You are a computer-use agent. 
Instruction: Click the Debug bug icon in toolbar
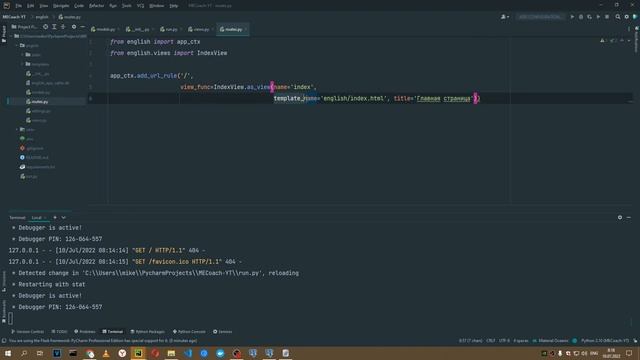[x=581, y=17]
